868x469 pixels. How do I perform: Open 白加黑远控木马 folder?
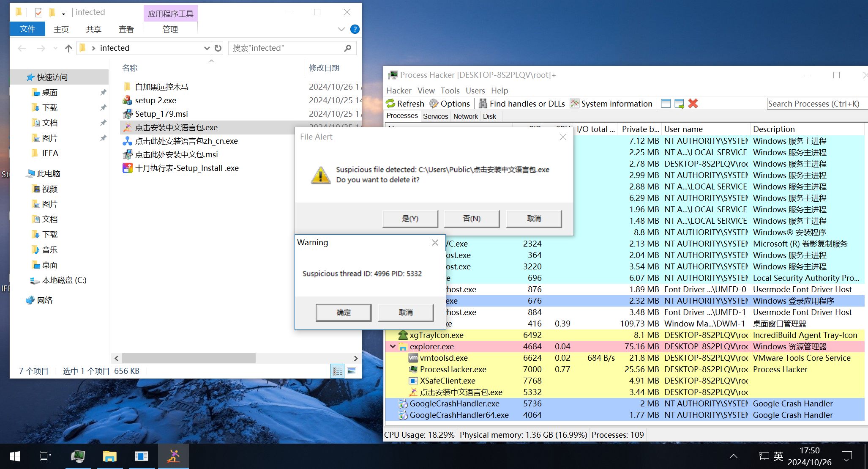162,87
